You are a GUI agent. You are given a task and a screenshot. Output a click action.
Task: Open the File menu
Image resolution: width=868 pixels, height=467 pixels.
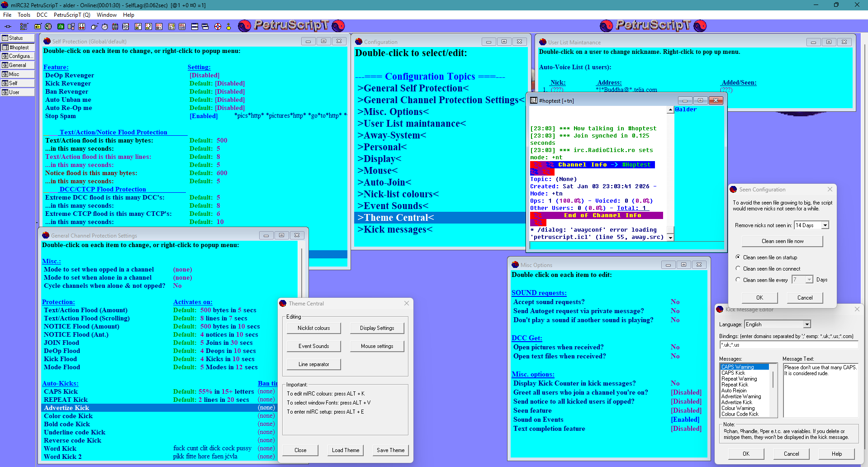pyautogui.click(x=7, y=15)
